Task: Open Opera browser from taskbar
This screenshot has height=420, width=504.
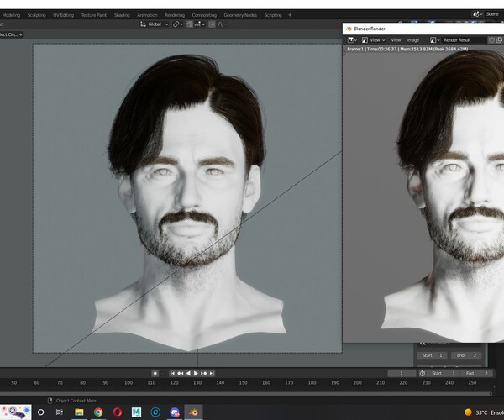Action: [x=118, y=412]
